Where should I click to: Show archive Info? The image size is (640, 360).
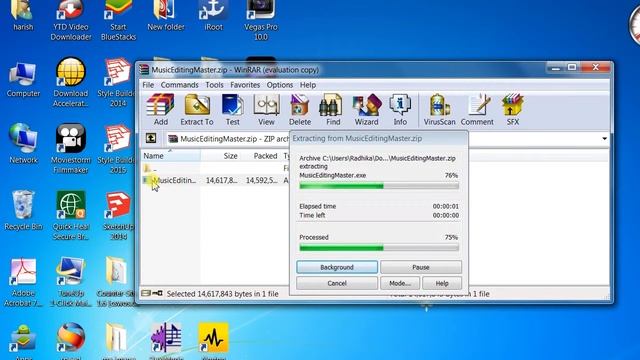(400, 110)
